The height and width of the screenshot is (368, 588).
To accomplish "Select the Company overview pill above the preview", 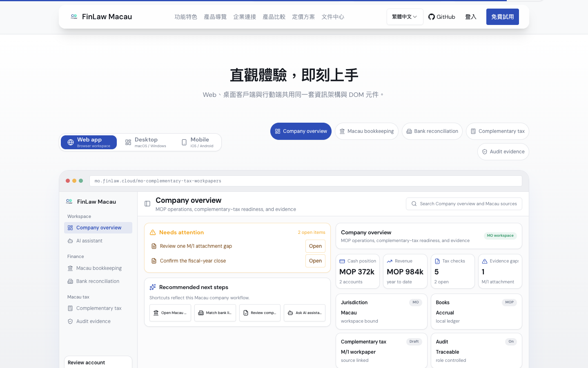I will tap(301, 131).
